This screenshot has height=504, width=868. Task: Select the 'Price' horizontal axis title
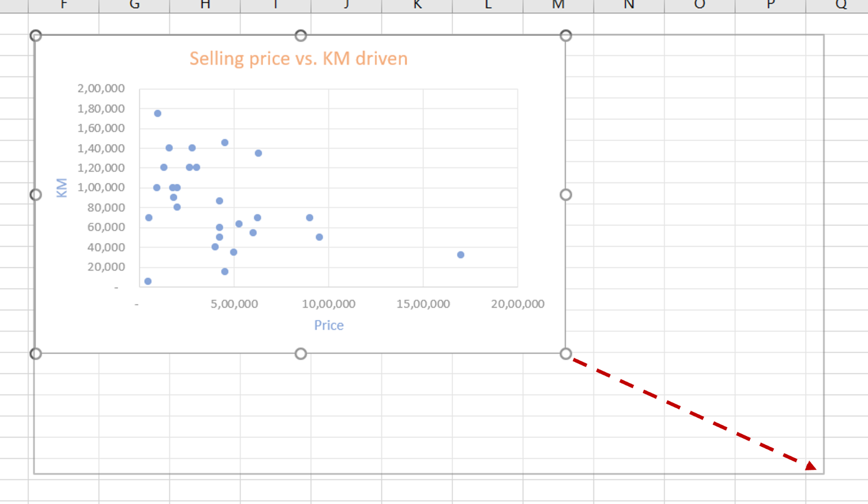tap(329, 325)
